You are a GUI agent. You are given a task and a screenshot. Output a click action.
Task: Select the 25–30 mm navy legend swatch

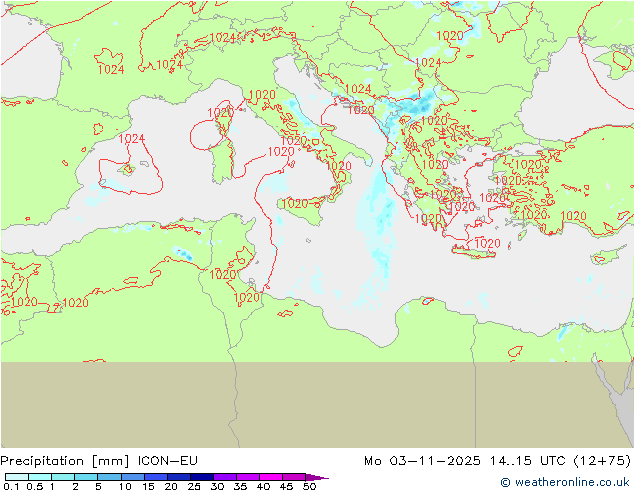202,477
